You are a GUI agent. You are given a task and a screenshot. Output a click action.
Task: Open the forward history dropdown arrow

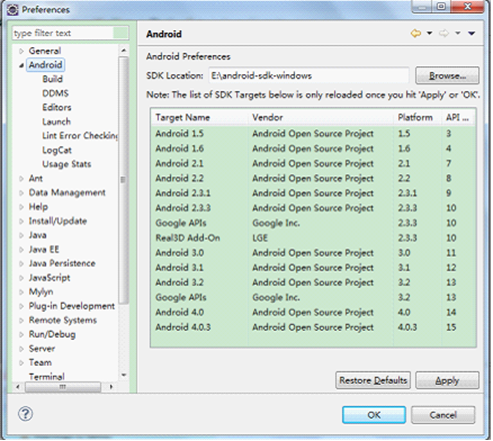[x=458, y=33]
